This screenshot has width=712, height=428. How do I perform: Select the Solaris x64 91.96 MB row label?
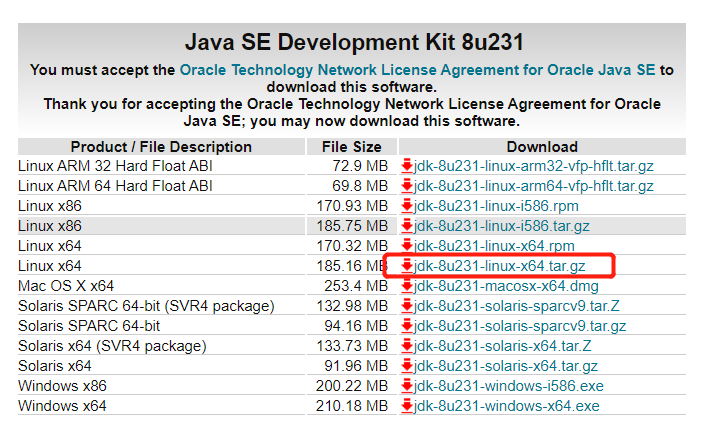[x=54, y=366]
